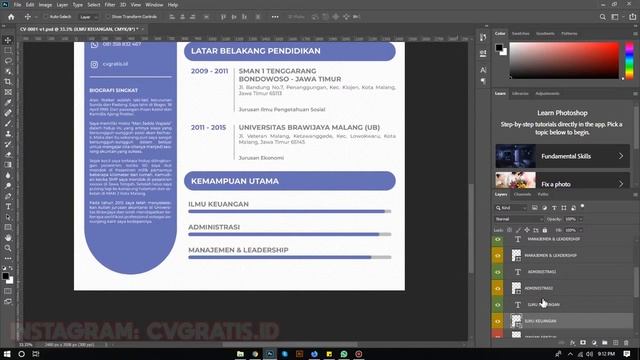Hide the selected ILMU KEUANGAN shape layer

click(498, 321)
